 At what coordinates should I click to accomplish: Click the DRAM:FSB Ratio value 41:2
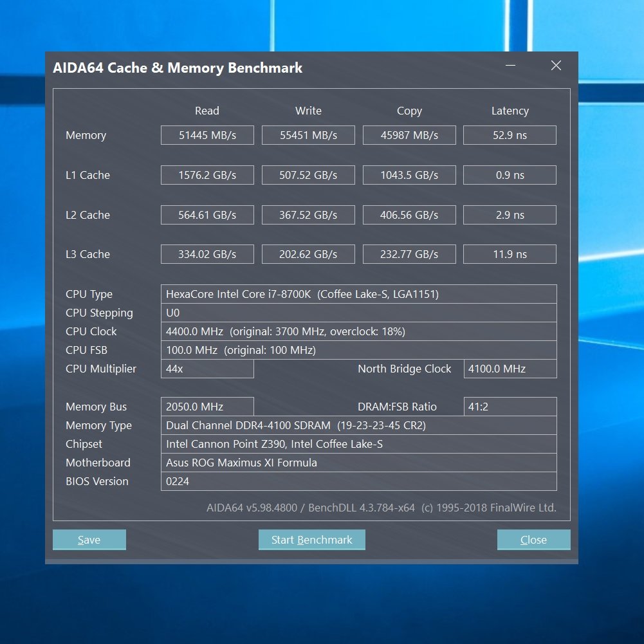(x=511, y=407)
